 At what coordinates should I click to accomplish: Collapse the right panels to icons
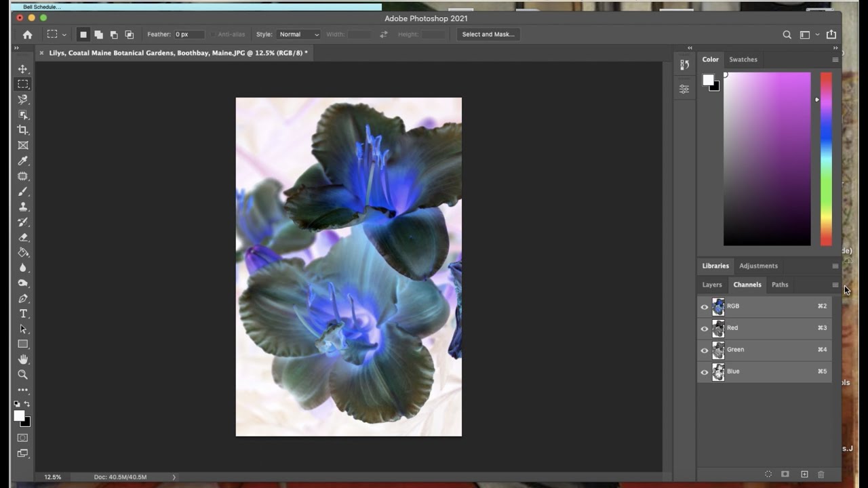tap(835, 48)
